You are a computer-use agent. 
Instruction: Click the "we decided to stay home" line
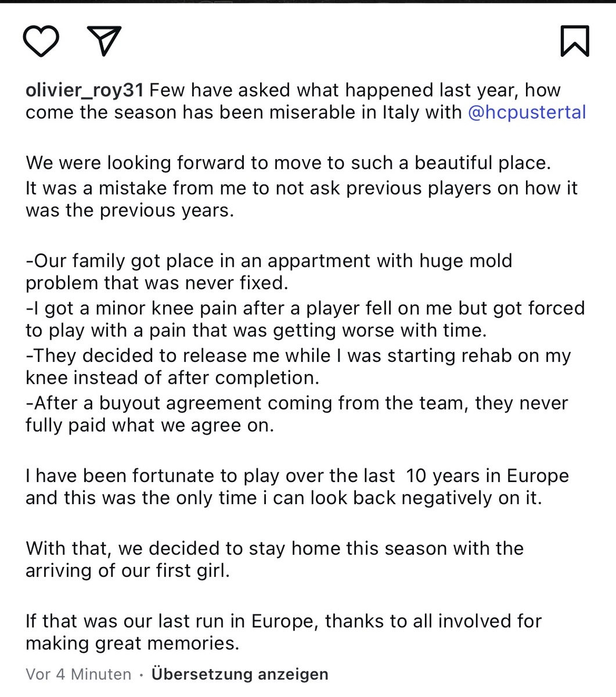coord(274,548)
